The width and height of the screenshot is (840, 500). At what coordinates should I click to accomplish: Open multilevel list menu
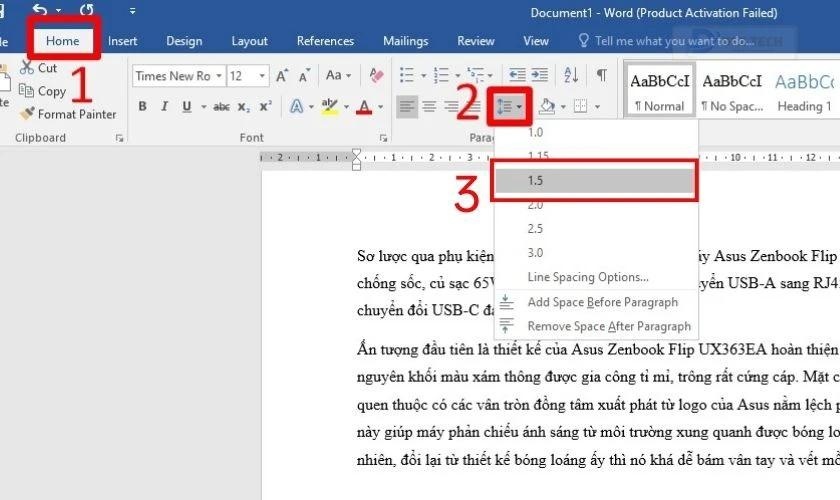coord(479,76)
